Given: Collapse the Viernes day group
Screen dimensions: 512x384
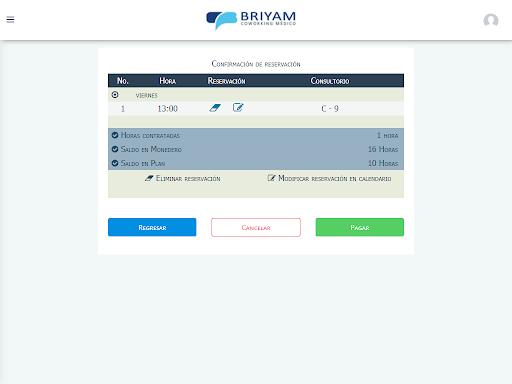Looking at the screenshot, I should 115,95.
